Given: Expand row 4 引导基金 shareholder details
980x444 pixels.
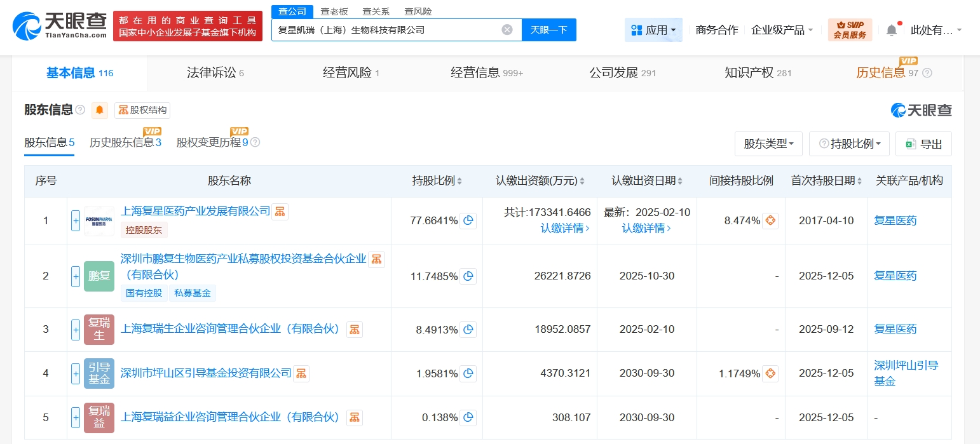Looking at the screenshot, I should click(76, 373).
